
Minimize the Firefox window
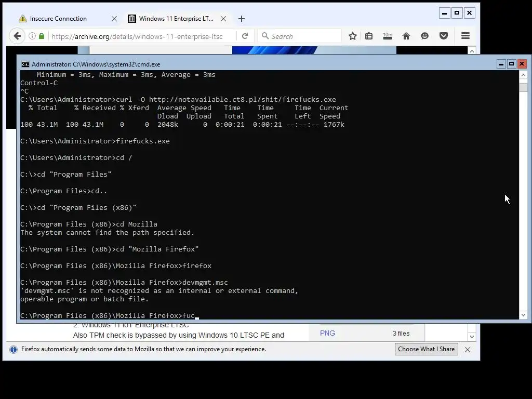[x=445, y=13]
